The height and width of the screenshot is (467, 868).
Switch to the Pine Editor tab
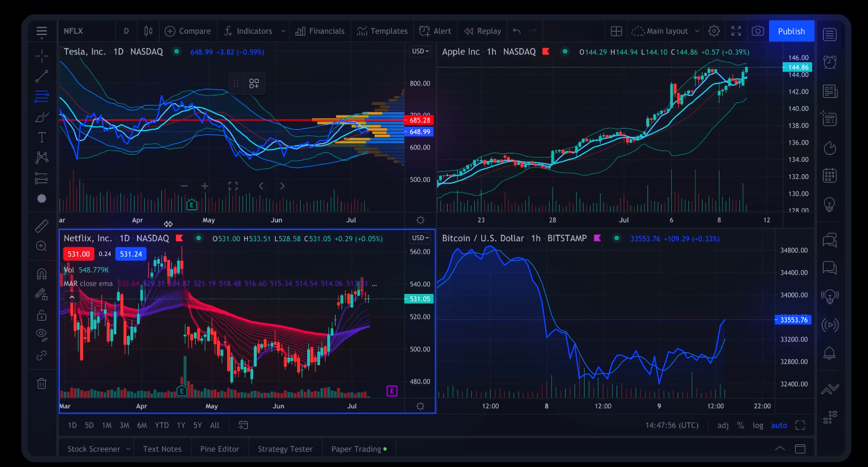219,449
